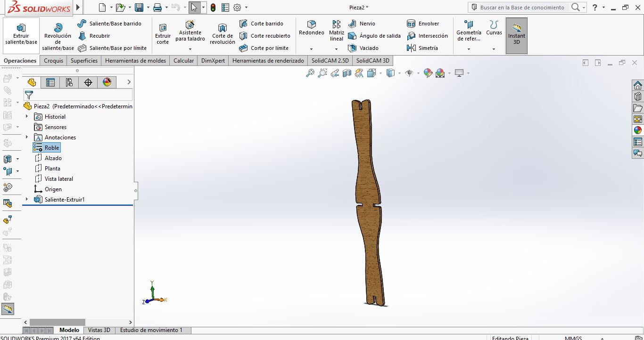Click Saliente/Base por límite

(x=112, y=48)
